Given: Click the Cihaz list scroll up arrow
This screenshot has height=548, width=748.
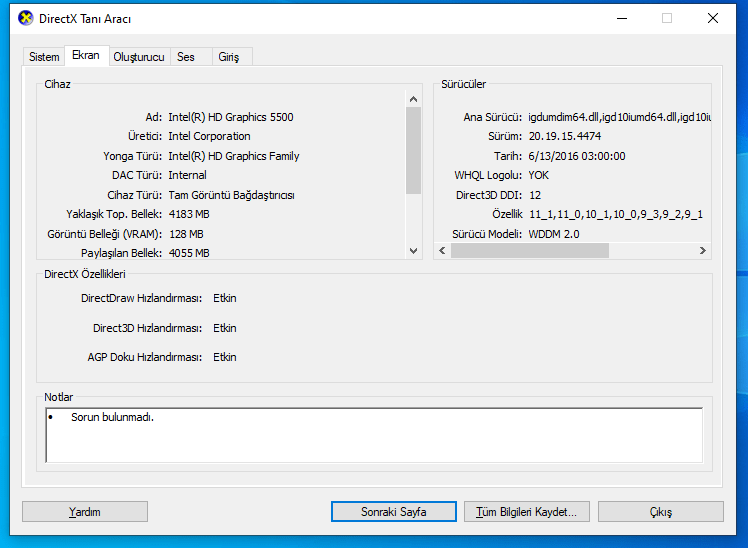Looking at the screenshot, I should tap(414, 99).
